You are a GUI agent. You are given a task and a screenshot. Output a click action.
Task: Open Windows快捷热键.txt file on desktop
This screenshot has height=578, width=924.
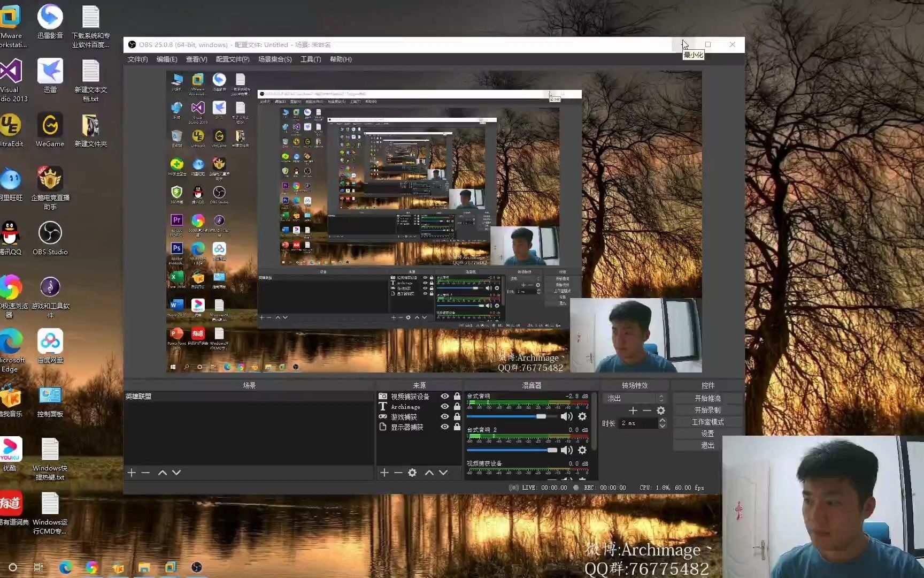[x=50, y=459]
